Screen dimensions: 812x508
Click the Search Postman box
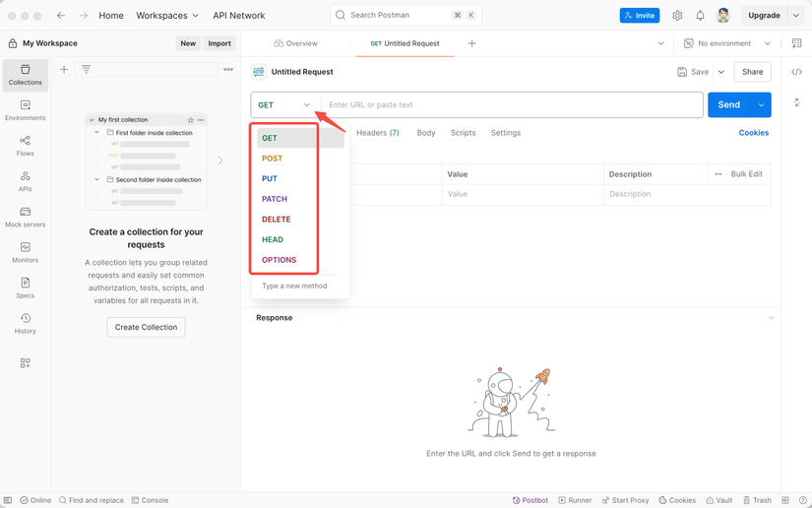click(406, 15)
